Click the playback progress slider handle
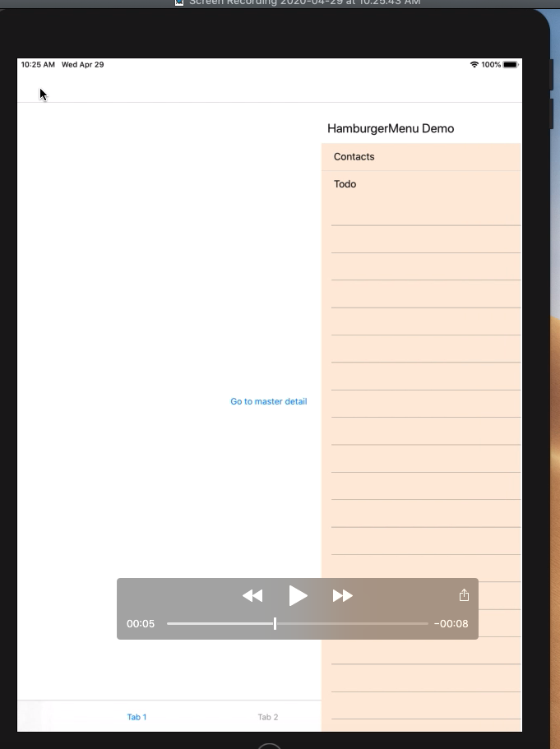 [x=275, y=623]
